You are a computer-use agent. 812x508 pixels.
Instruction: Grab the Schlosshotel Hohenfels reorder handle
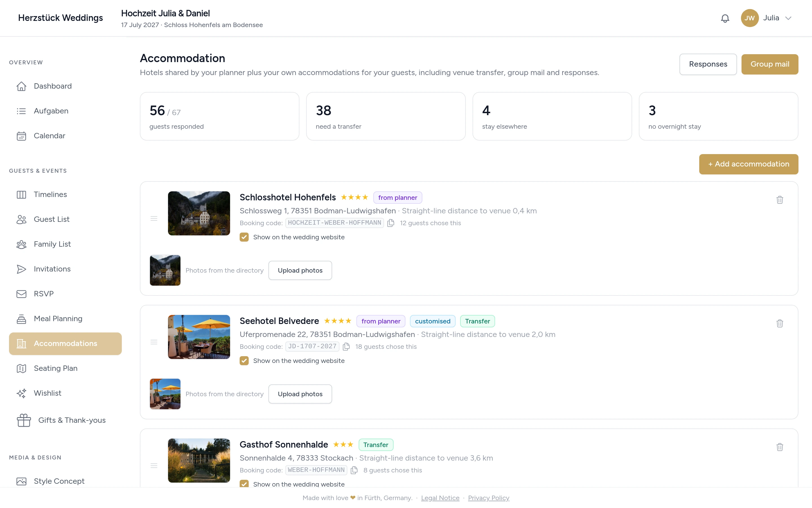(154, 219)
